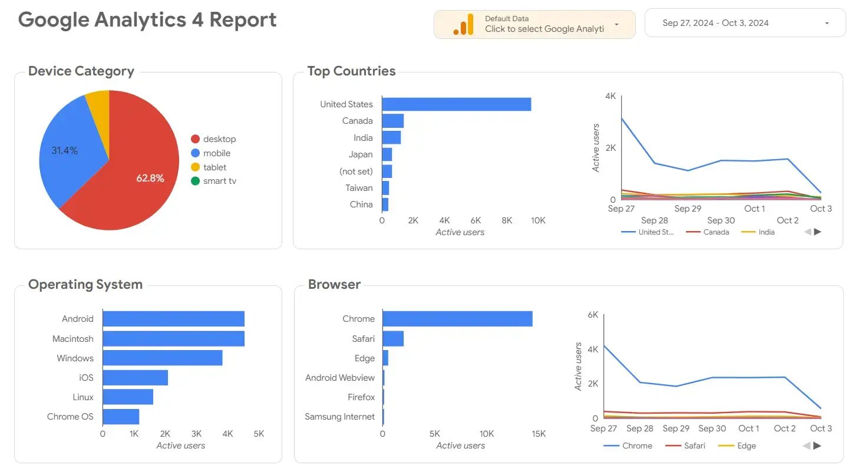The image size is (868, 465).
Task: Click the (not set) bar in Top Countries
Action: point(387,171)
